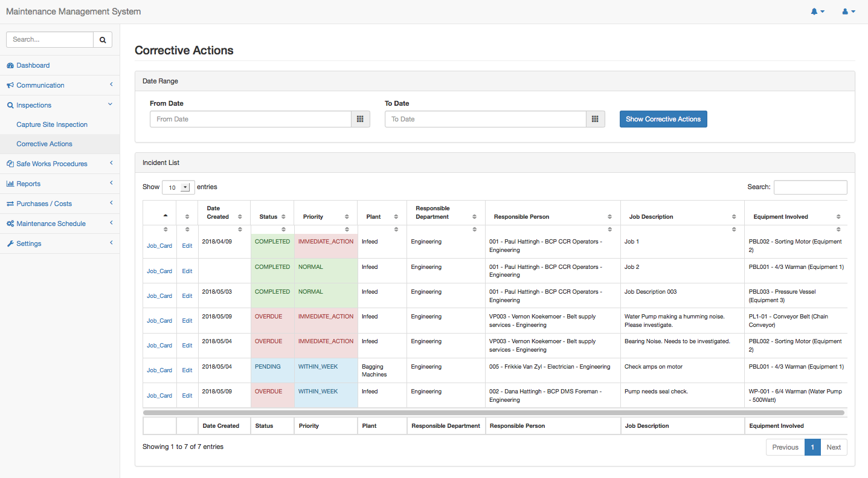Edit the Pump needs seal check row

[x=187, y=396]
